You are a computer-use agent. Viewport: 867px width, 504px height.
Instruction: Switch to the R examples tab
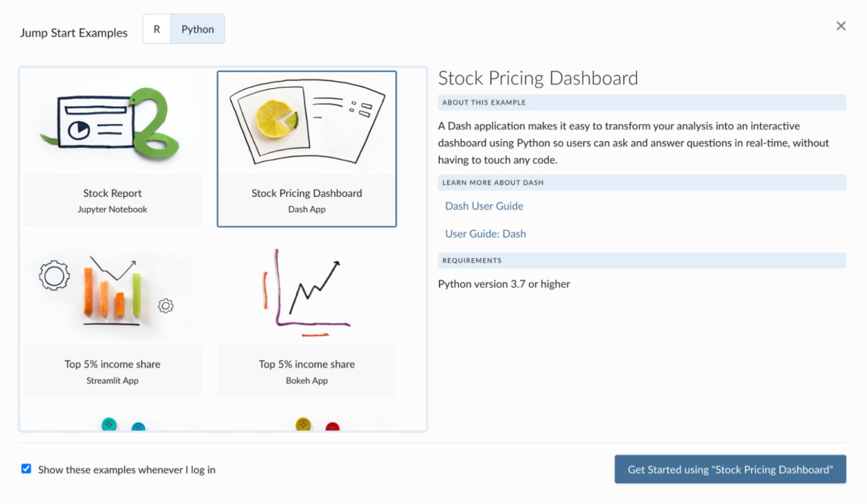(x=156, y=29)
